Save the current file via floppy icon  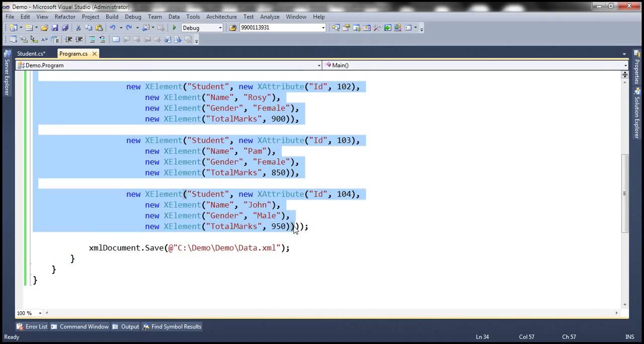point(55,28)
